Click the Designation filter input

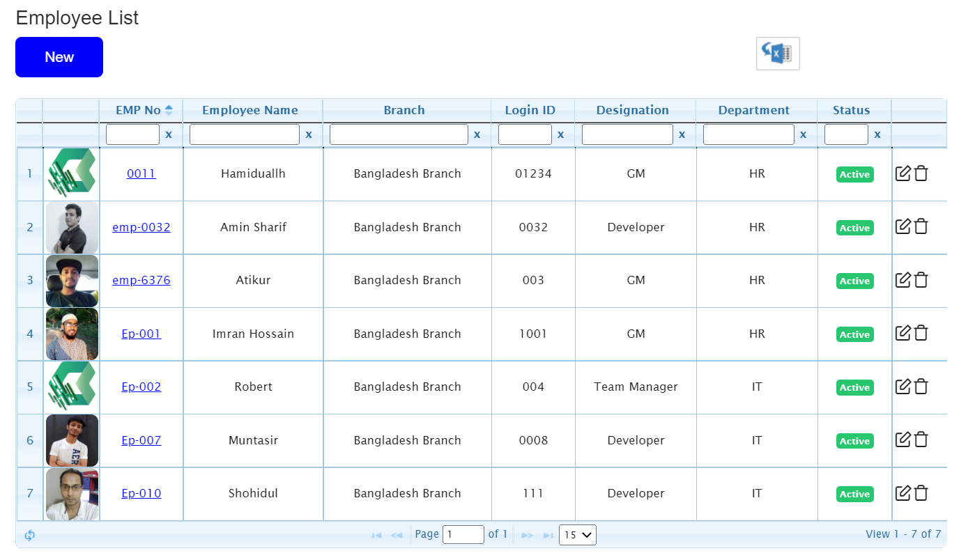pos(627,134)
